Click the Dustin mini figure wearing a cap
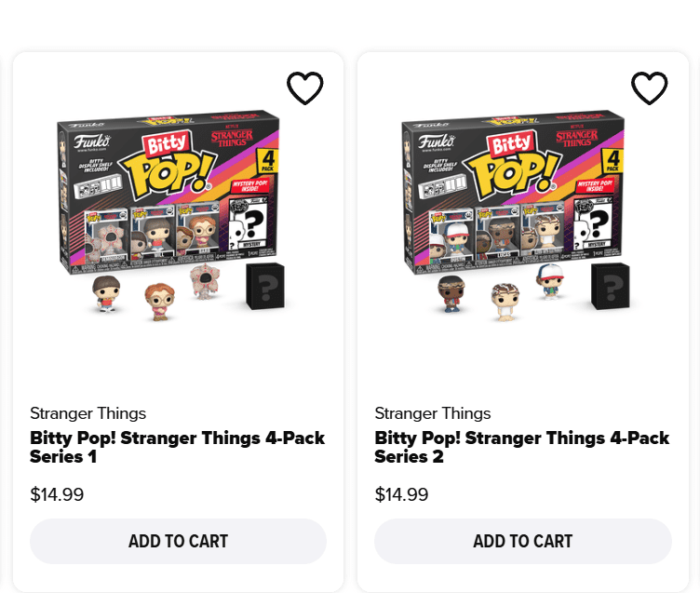This screenshot has width=700, height=593. (x=551, y=282)
